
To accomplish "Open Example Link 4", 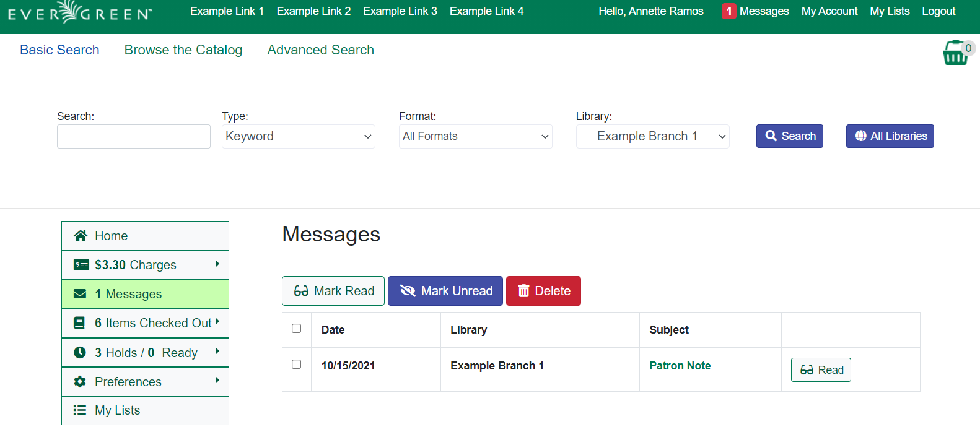I will click(487, 11).
